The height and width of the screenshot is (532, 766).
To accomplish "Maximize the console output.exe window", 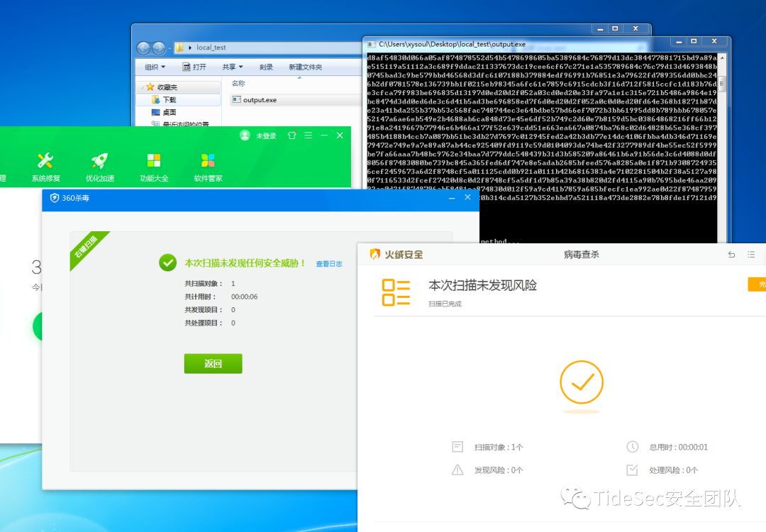I will (x=694, y=42).
